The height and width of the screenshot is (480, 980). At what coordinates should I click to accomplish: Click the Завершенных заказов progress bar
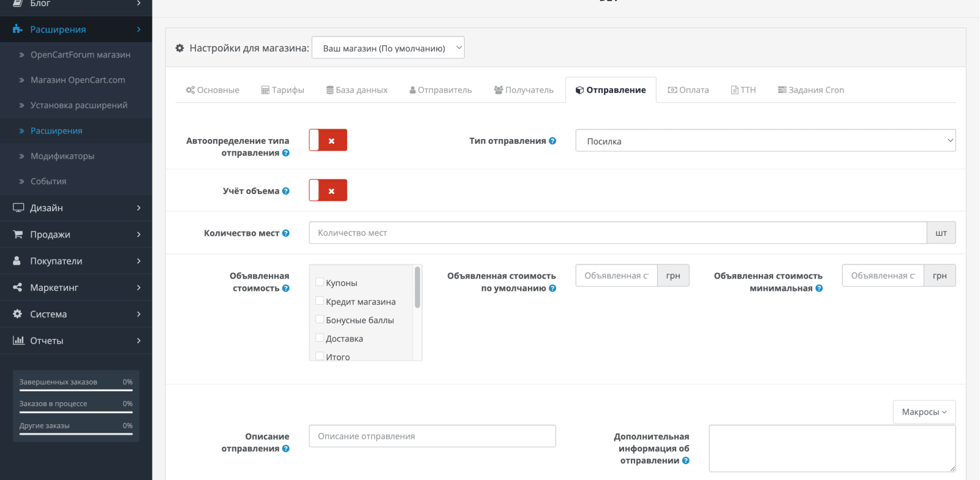point(76,390)
